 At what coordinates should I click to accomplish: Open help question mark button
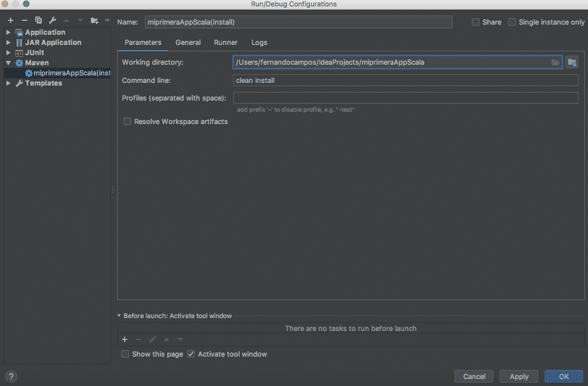pyautogui.click(x=11, y=376)
